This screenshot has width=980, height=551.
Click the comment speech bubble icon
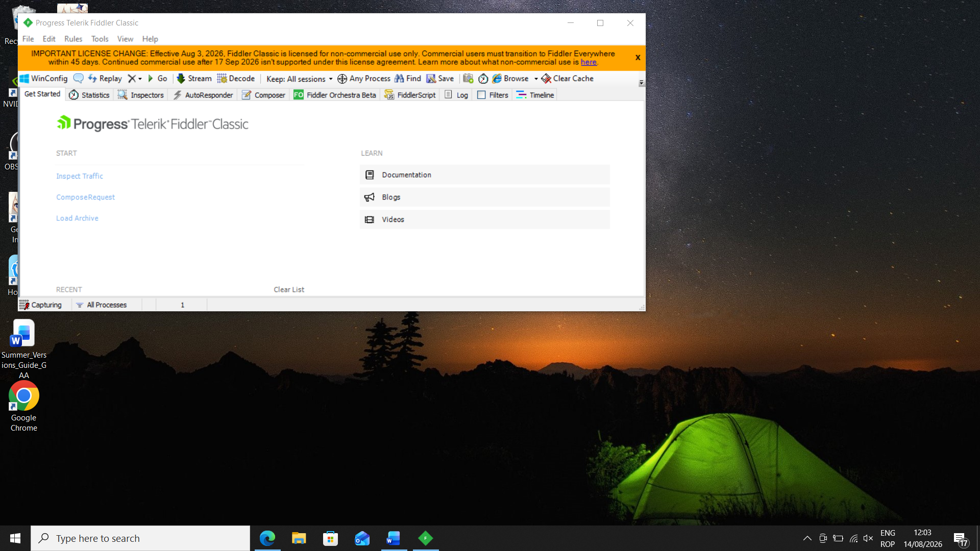pyautogui.click(x=78, y=79)
